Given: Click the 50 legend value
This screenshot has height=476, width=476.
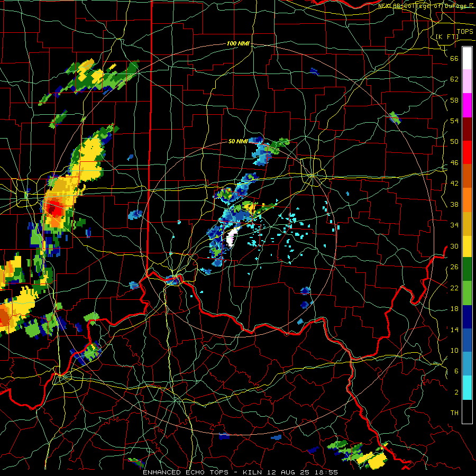Looking at the screenshot, I should point(454,142).
